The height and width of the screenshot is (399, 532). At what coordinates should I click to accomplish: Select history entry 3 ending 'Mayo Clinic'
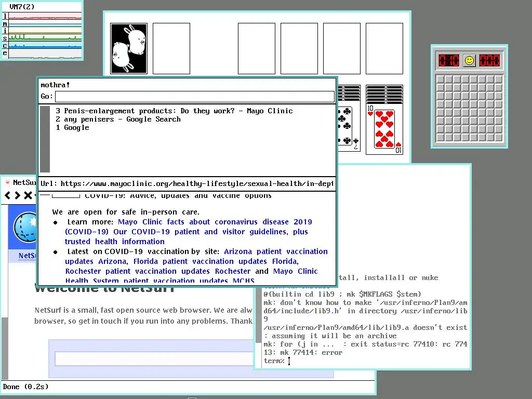click(174, 111)
